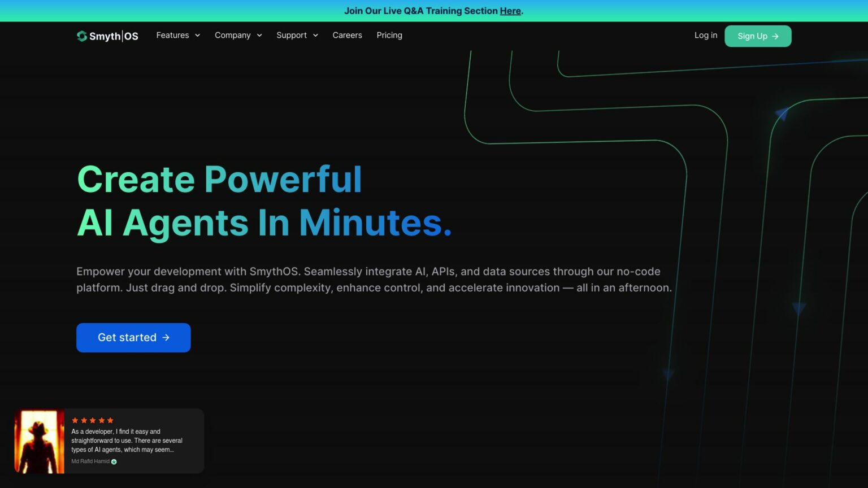Click the testimonial review card
The image size is (868, 488).
coord(109,441)
